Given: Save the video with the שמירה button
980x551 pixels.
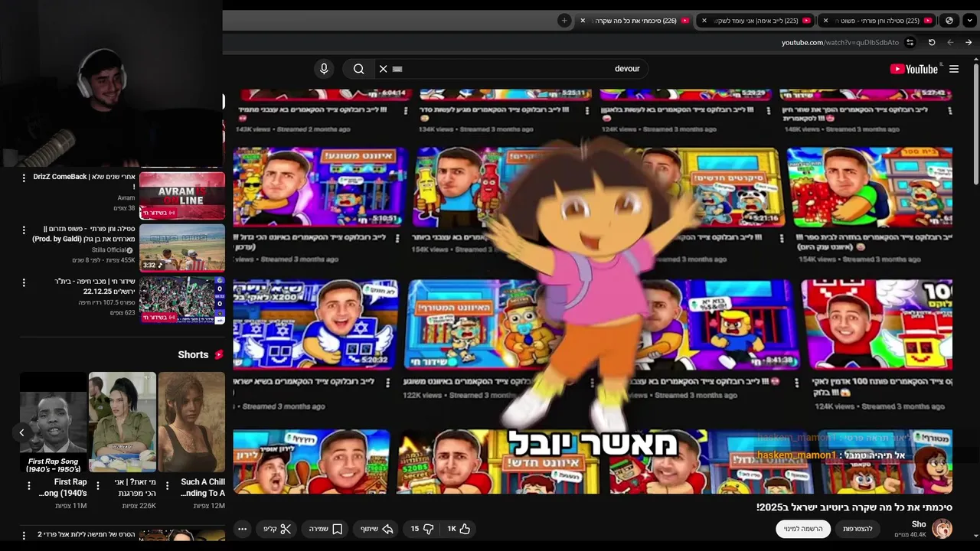Looking at the screenshot, I should (x=326, y=529).
